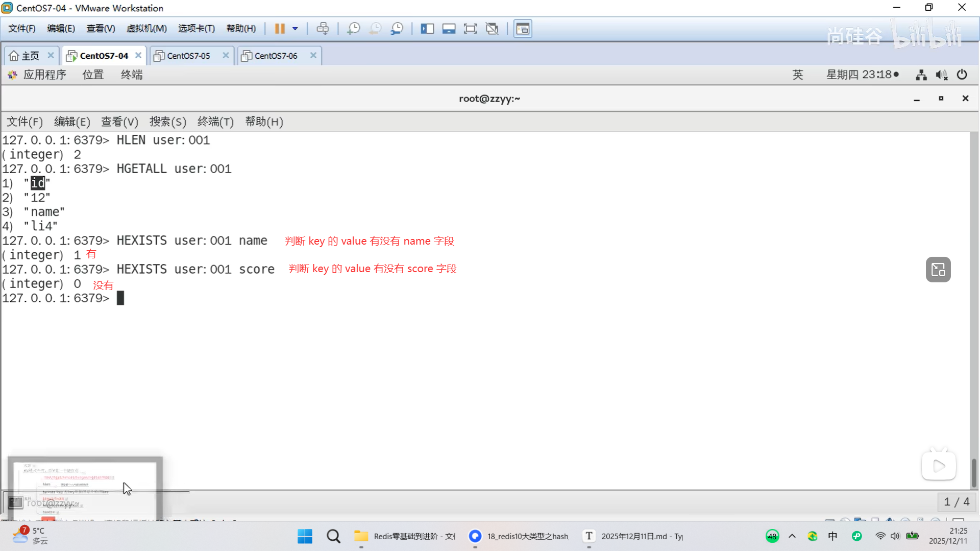Open terminal 查看(V) menu
Screen dimensions: 980x551
point(119,122)
